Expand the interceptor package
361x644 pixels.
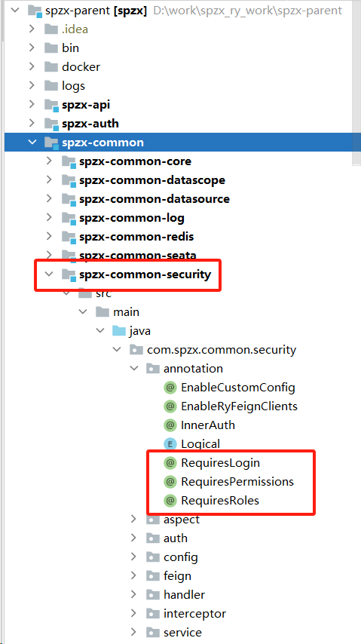coord(133,614)
